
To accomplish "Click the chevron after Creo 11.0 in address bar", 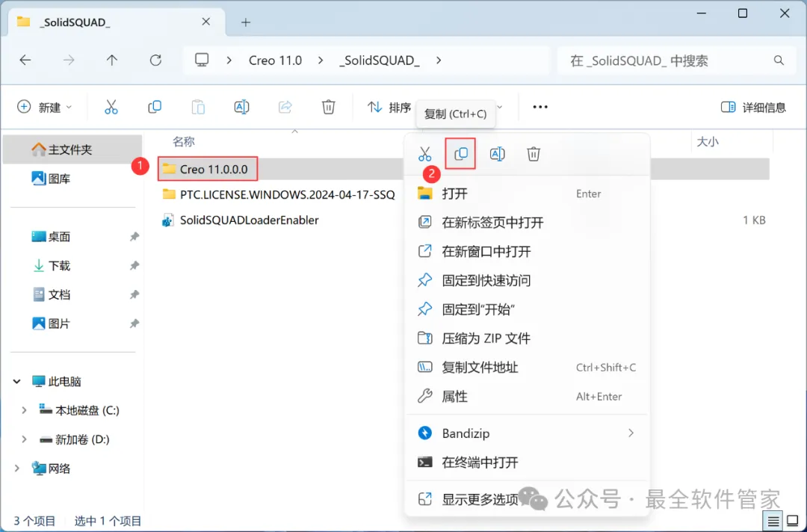I will pyautogui.click(x=321, y=61).
